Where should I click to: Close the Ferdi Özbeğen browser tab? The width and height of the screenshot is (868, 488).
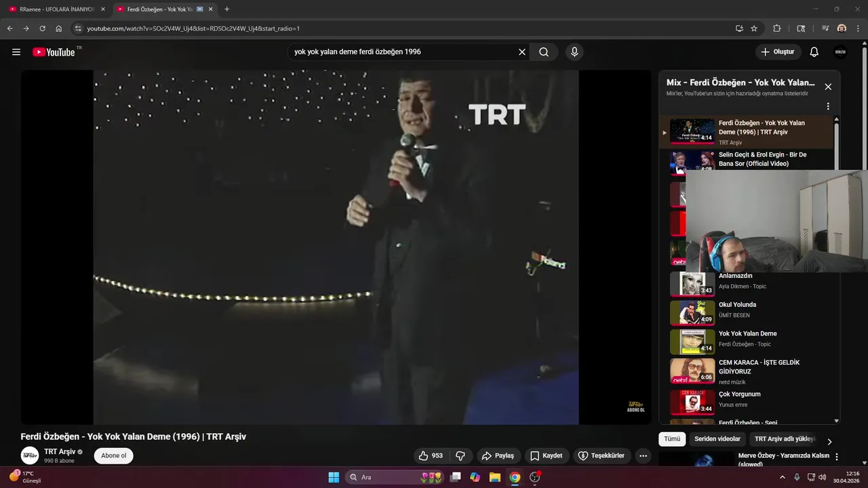pyautogui.click(x=211, y=9)
